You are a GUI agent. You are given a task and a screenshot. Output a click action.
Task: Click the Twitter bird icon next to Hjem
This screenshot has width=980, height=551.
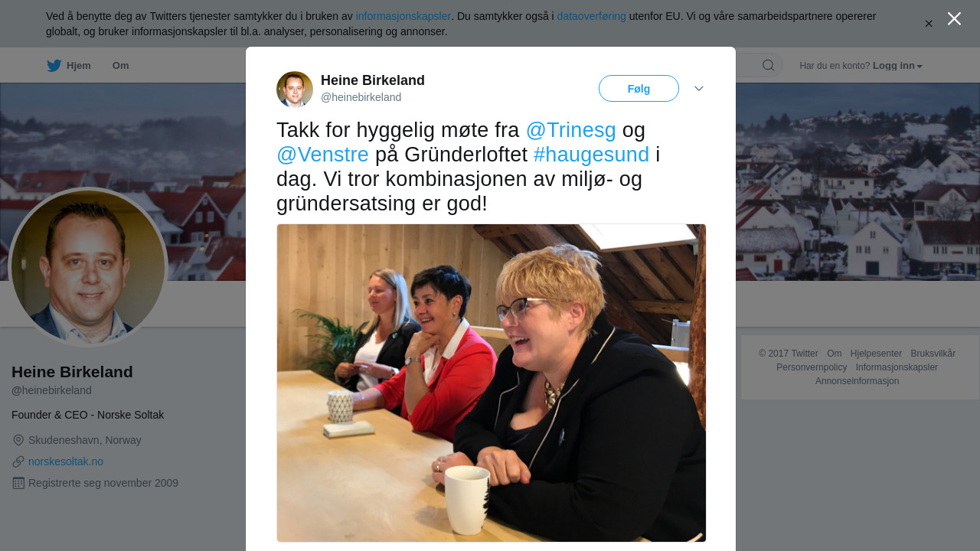point(54,66)
